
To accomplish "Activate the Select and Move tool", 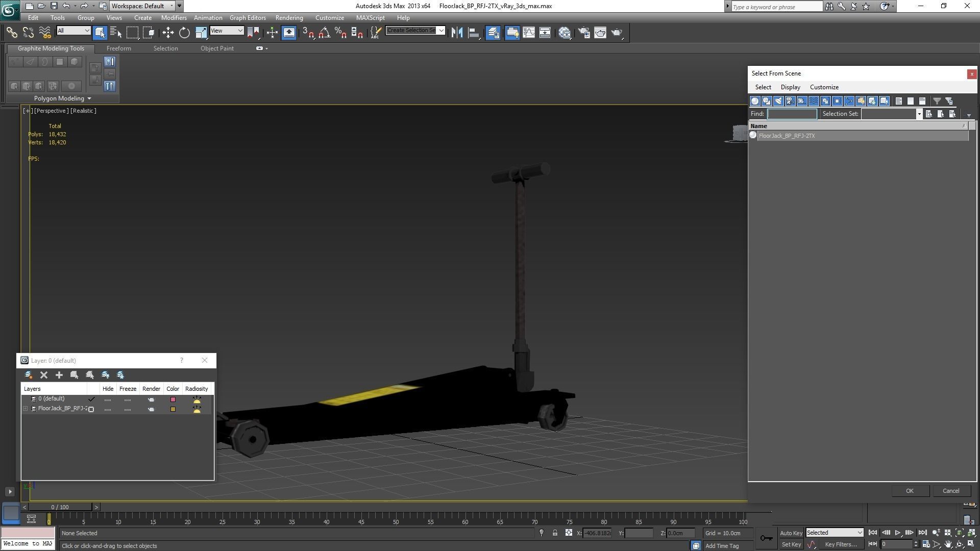I will click(168, 33).
